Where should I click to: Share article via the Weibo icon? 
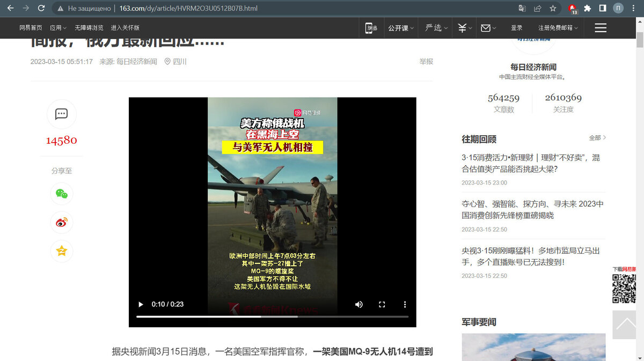click(62, 223)
